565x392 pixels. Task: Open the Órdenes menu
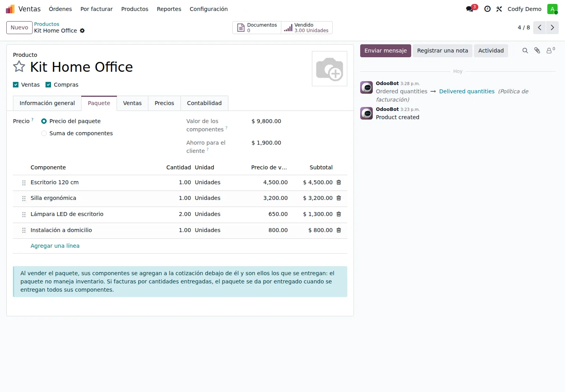(x=60, y=9)
